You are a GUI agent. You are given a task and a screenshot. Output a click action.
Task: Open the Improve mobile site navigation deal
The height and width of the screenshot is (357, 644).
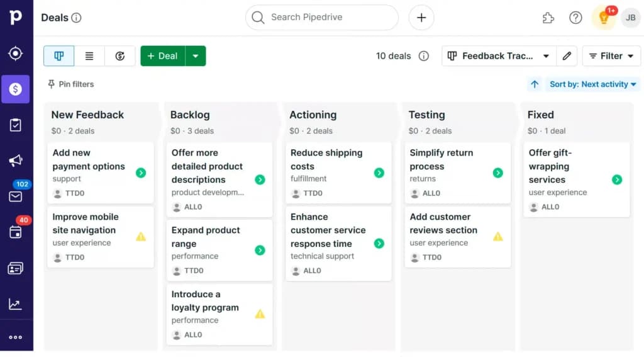coord(101,237)
